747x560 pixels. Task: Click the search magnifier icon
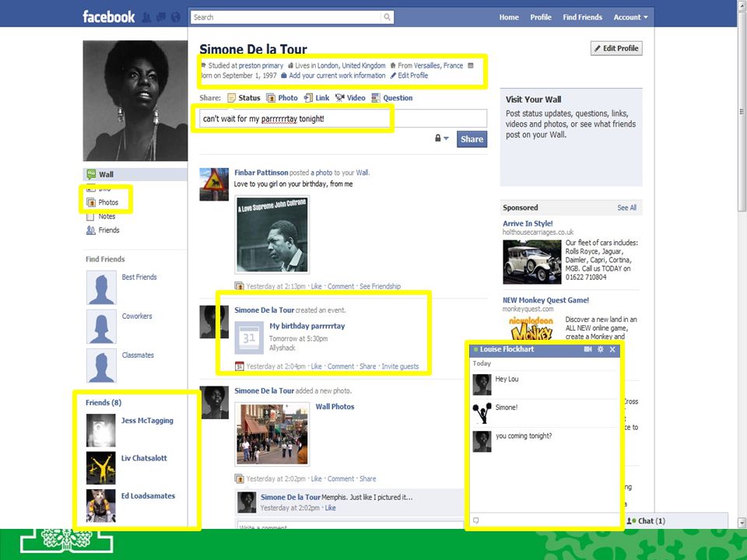pos(388,17)
